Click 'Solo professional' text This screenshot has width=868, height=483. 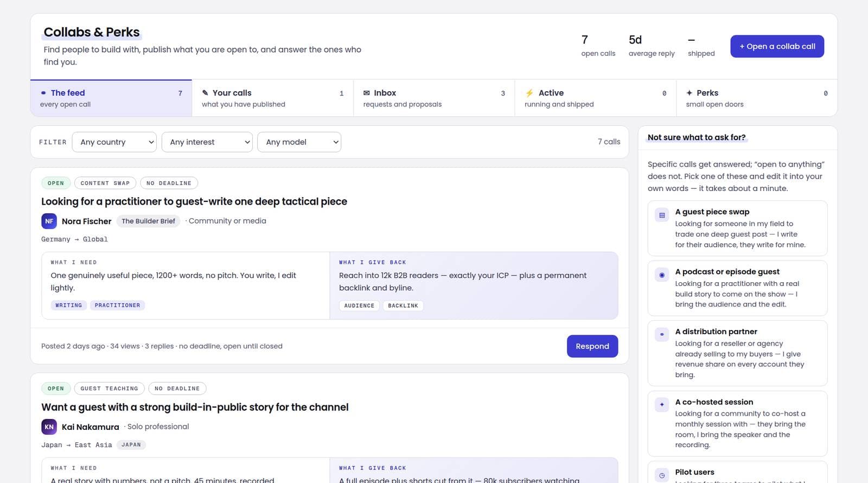coord(158,427)
